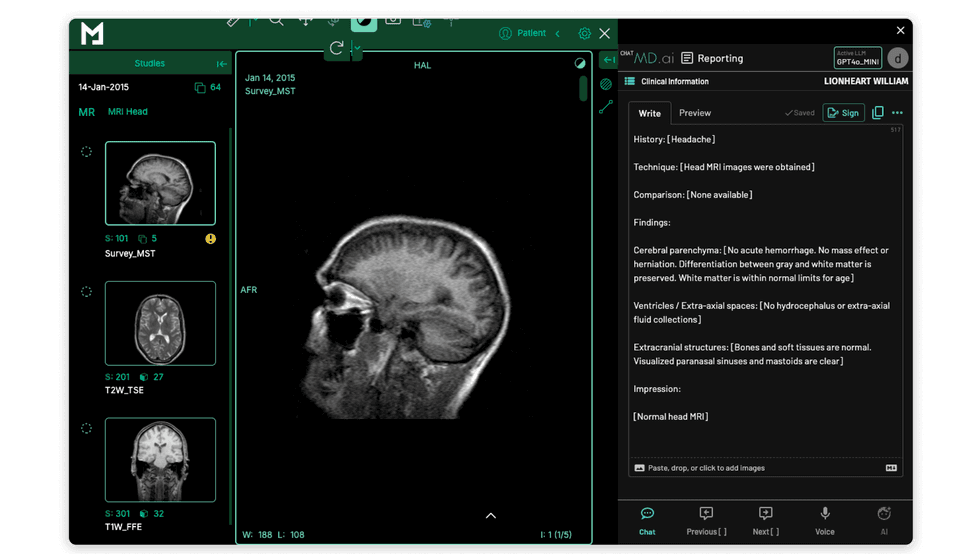Open the viewer settings gear
Viewport: 980px width, 554px height.
(584, 33)
